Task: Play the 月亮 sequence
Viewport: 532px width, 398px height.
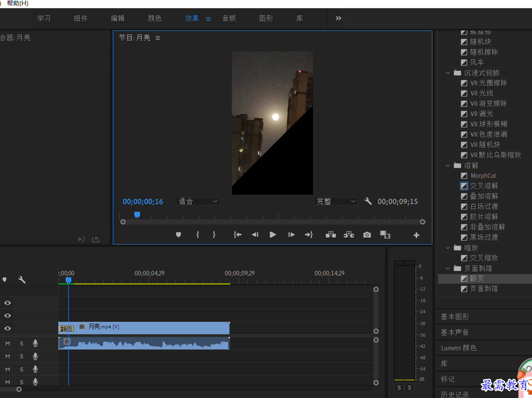Action: [273, 235]
